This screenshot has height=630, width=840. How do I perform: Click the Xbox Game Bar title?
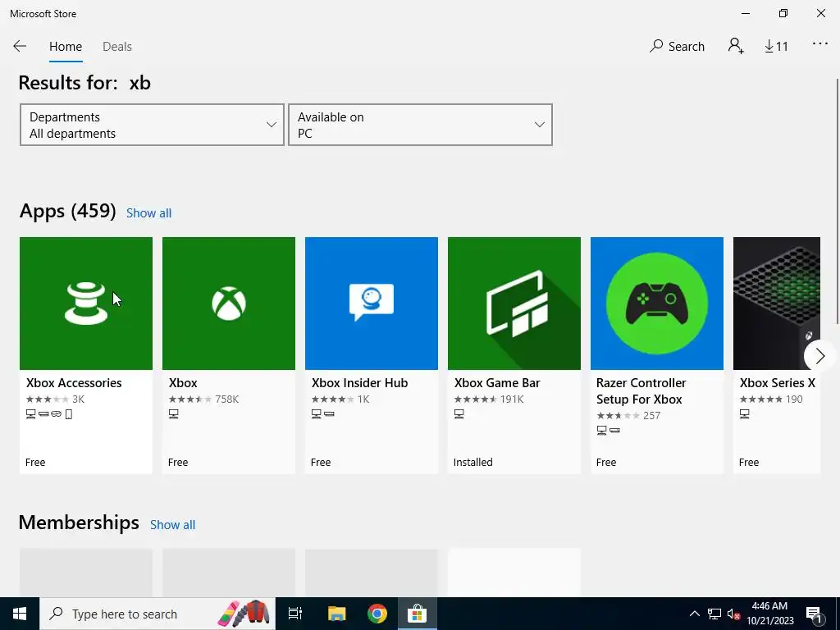pos(497,383)
